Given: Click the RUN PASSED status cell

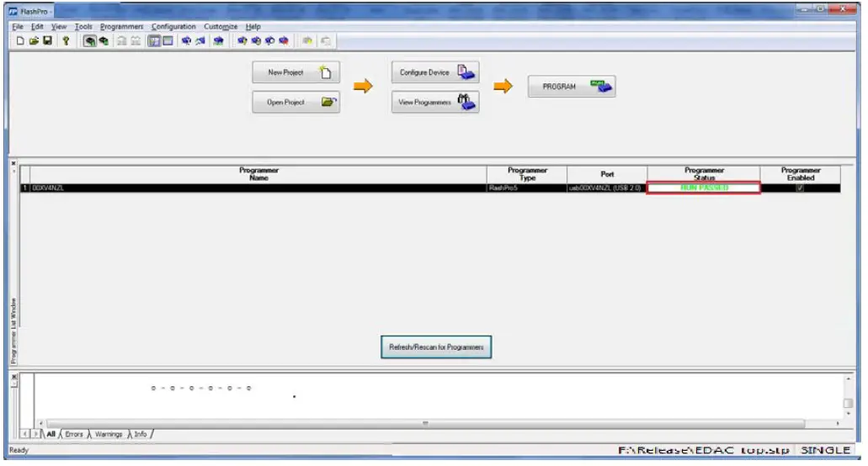Looking at the screenshot, I should (x=704, y=188).
